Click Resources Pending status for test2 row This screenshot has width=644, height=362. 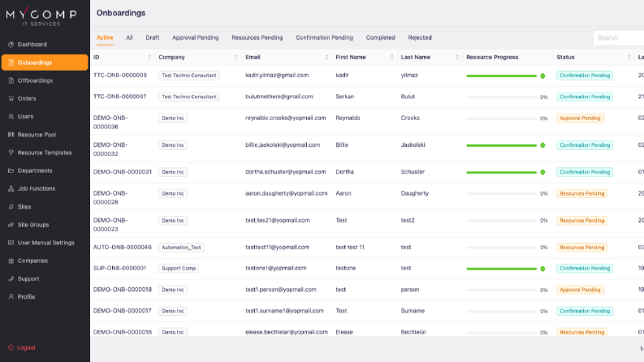click(x=582, y=221)
